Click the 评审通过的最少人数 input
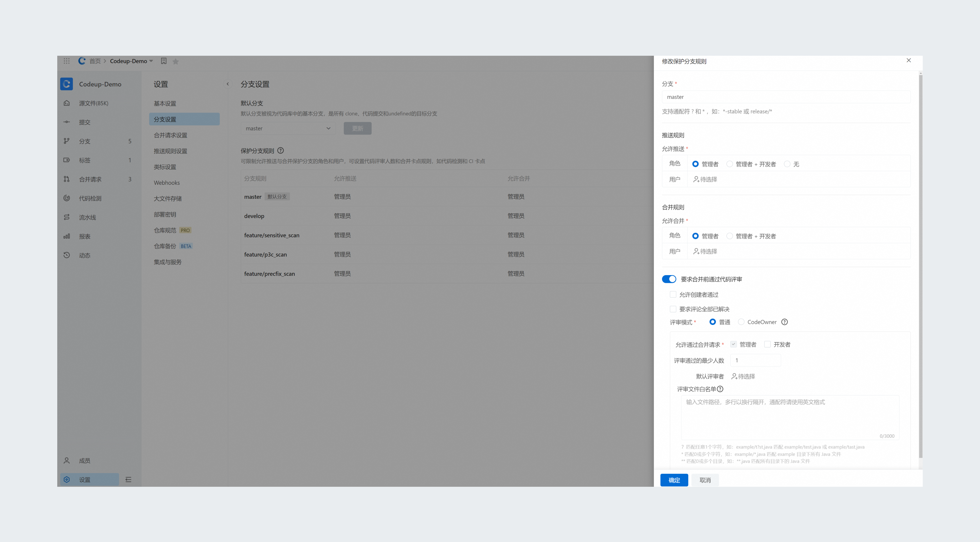 click(755, 360)
